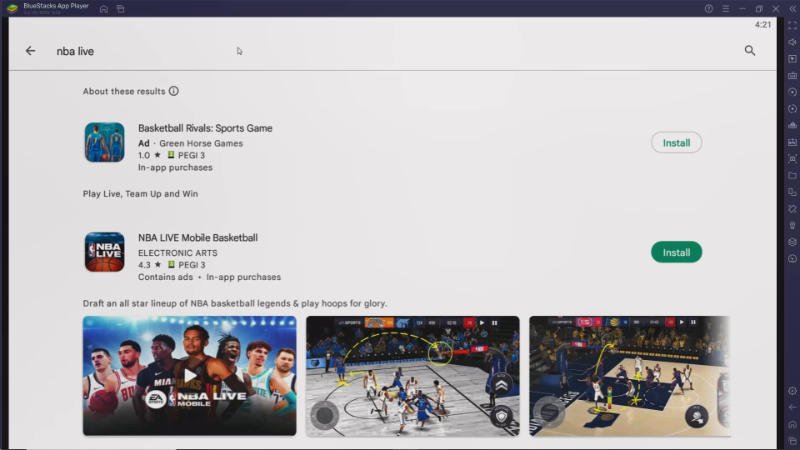Click the BlueStacks home icon in title bar
Viewport: 800px width, 450px height.
(x=104, y=9)
